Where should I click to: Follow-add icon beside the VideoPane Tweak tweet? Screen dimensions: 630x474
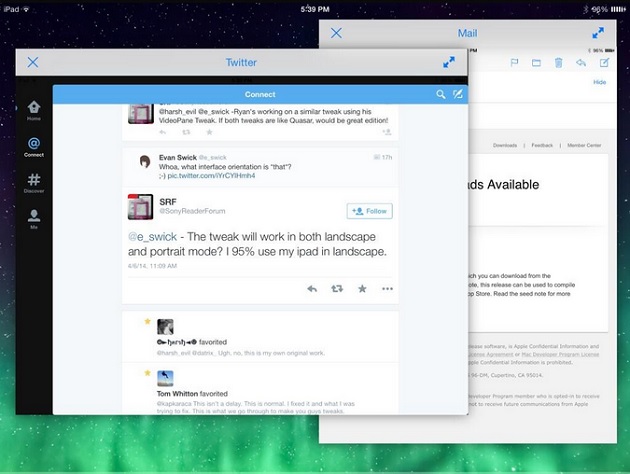[387, 132]
